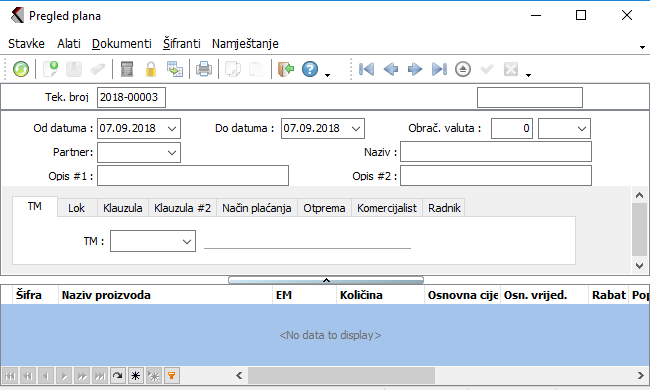Click the exit door icon

(286, 69)
